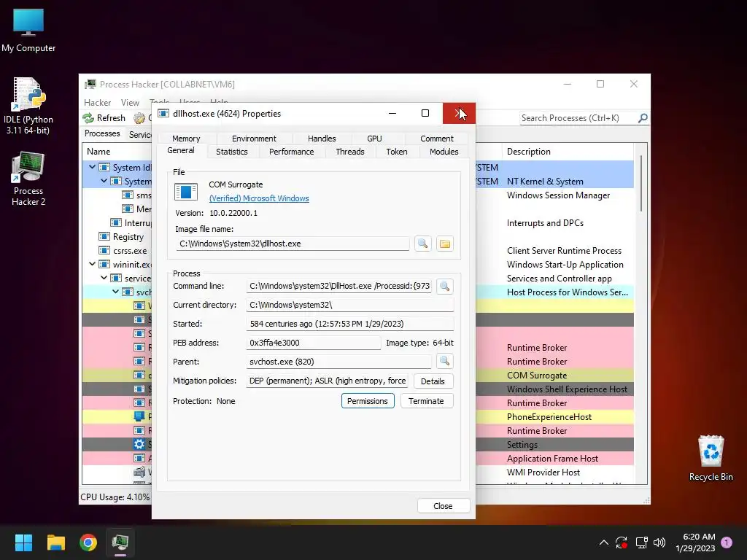Open the Performance tab
Screen dimensions: 747x560
(292, 152)
